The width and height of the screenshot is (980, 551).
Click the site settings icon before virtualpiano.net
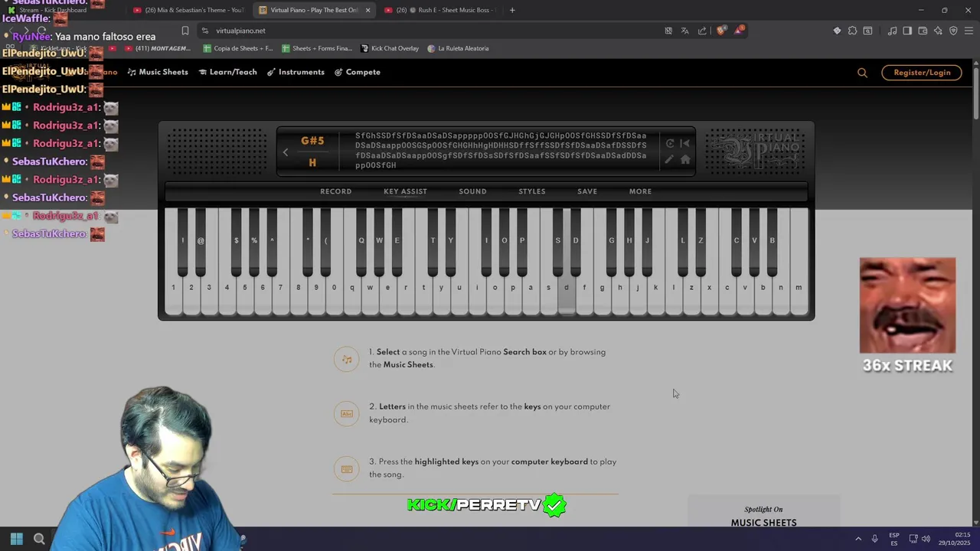pyautogui.click(x=204, y=31)
